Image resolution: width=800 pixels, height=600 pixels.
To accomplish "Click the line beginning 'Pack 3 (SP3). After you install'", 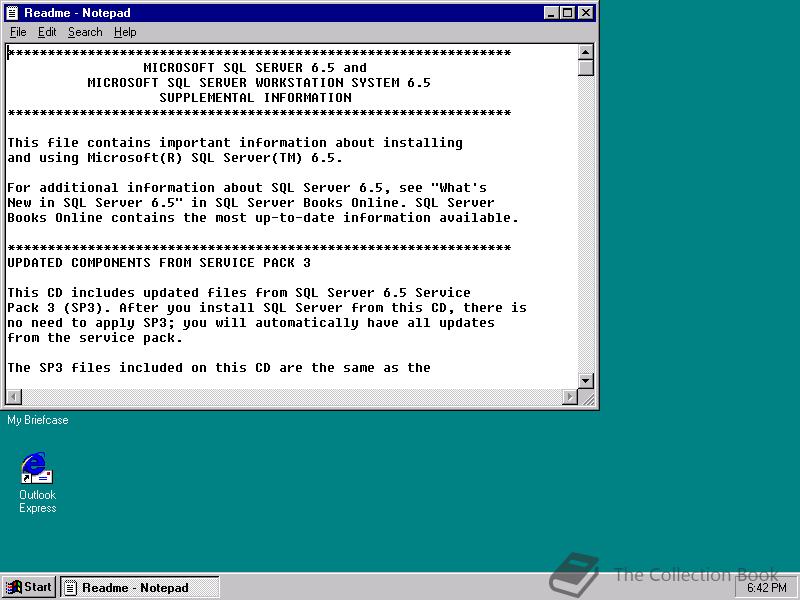I will pyautogui.click(x=267, y=308).
